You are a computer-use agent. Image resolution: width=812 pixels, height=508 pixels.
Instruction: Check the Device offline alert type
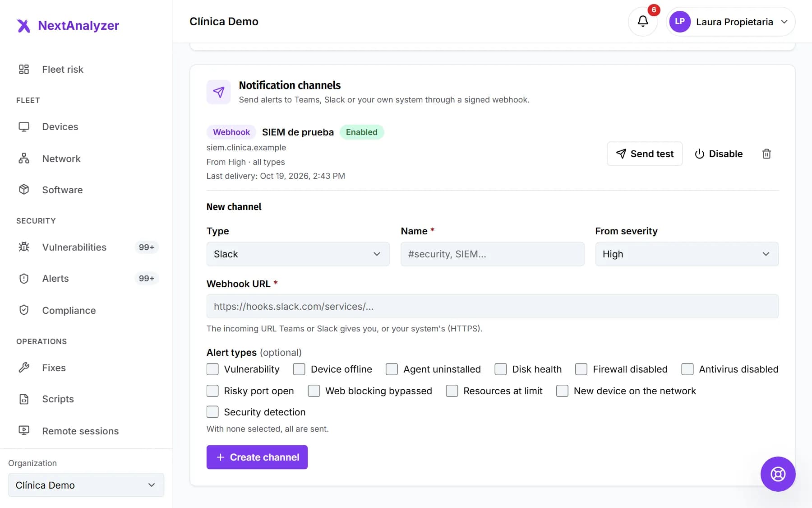pos(299,369)
